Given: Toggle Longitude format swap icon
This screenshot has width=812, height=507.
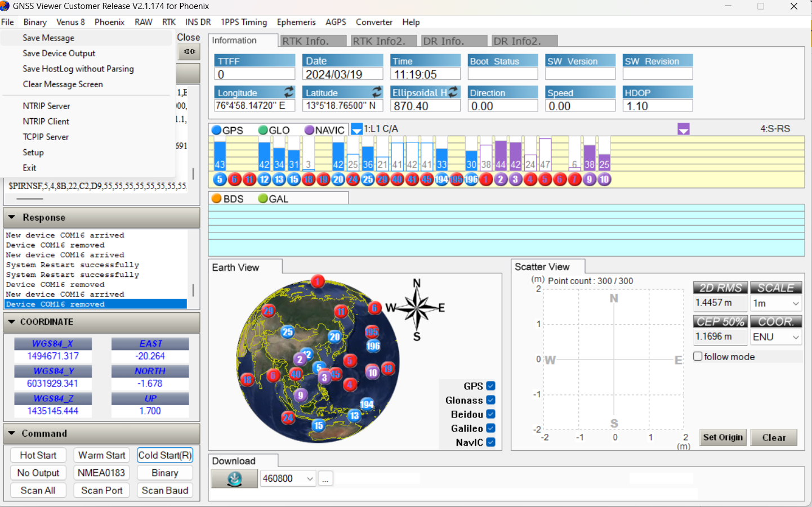Looking at the screenshot, I should (289, 92).
